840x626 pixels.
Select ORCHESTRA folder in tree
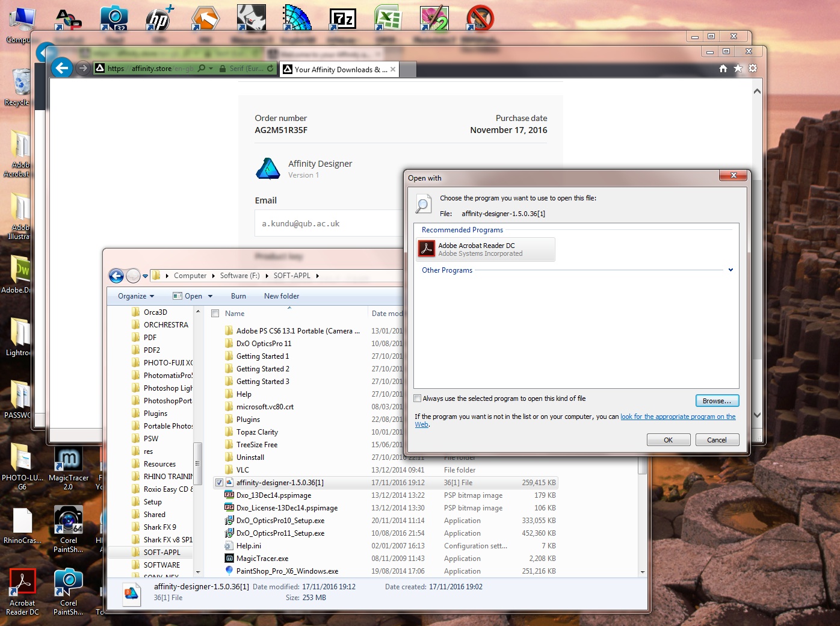[165, 325]
